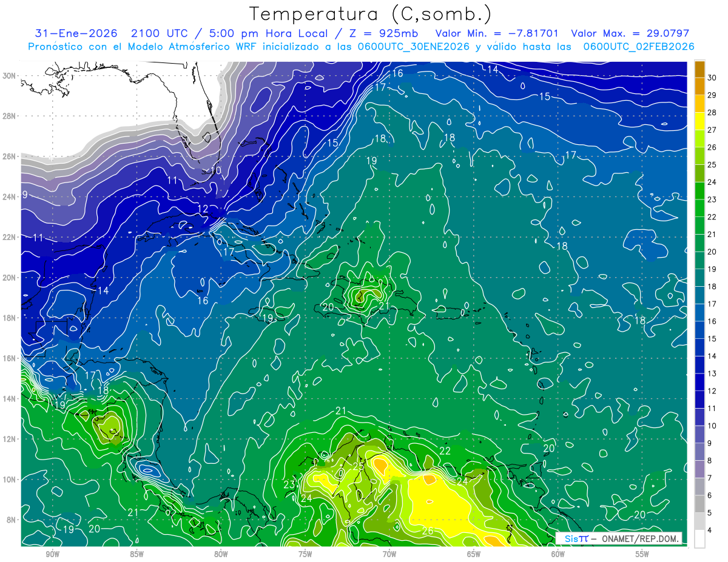Click the '30N' latitude axis label
The width and height of the screenshot is (728, 562).
point(10,76)
